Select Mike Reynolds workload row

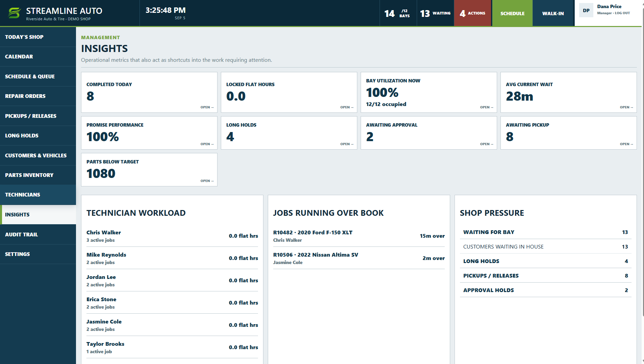pos(172,258)
